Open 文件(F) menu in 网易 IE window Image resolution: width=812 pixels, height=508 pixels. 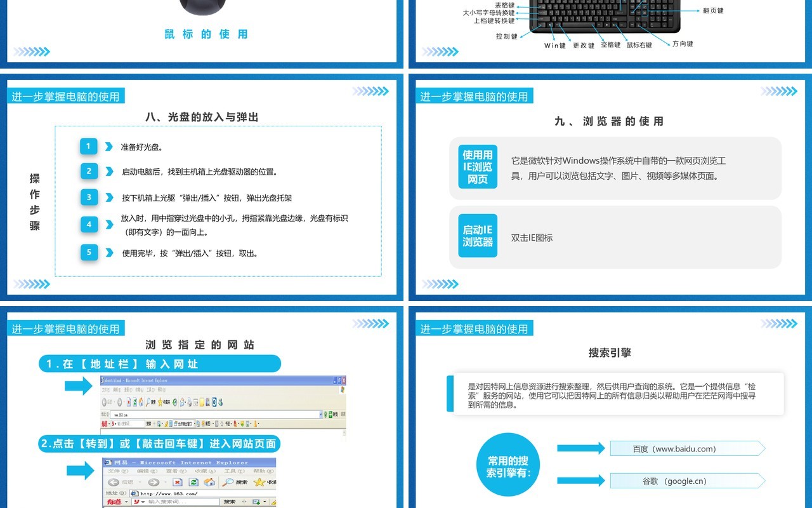(x=118, y=471)
